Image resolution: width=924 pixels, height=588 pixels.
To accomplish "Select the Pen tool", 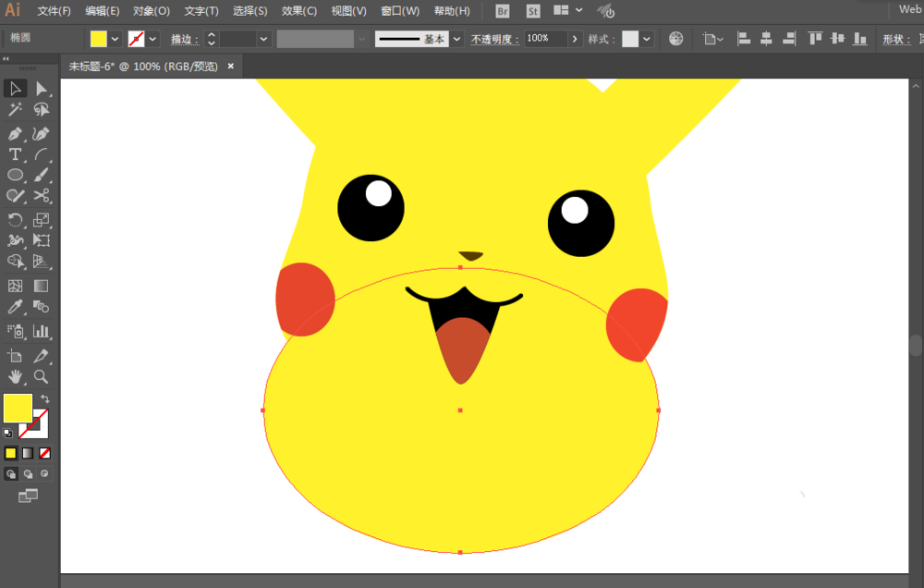I will pos(15,133).
